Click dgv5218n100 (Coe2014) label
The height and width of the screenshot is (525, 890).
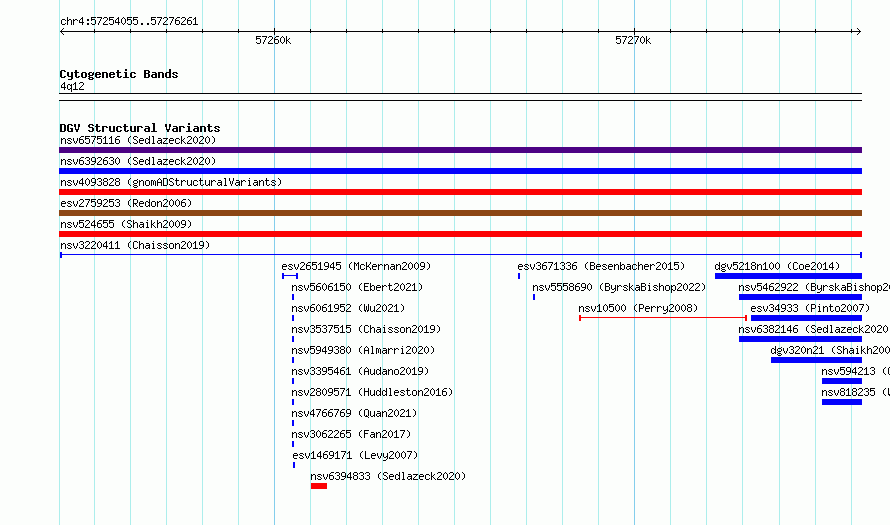tap(777, 266)
